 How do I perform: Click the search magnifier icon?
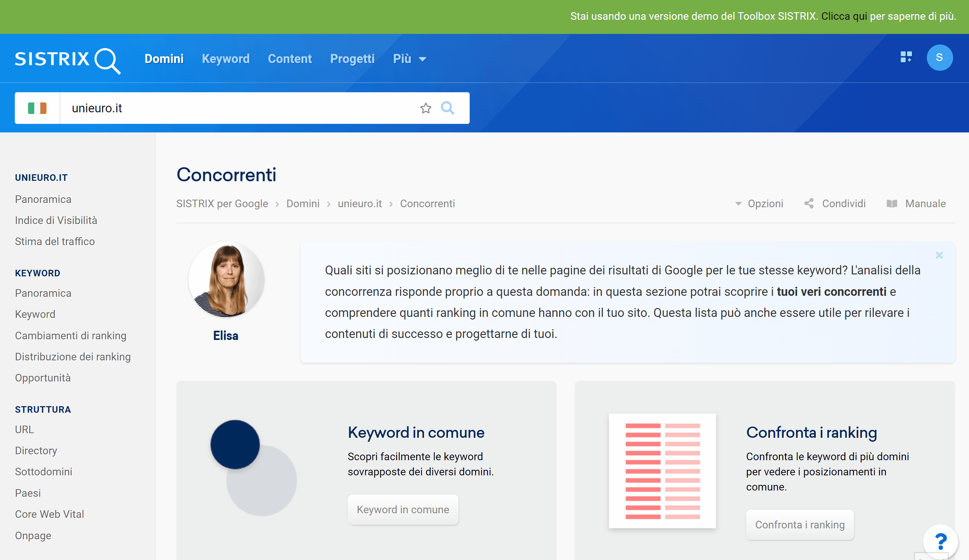pos(448,107)
